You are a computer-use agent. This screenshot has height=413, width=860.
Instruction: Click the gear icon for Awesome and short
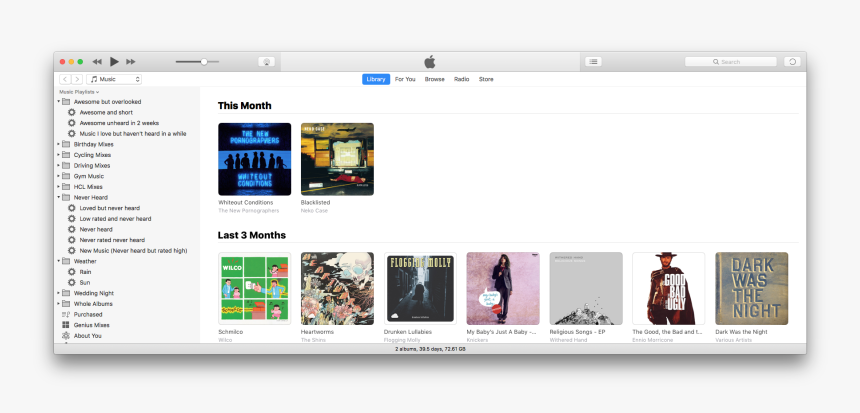pos(71,112)
